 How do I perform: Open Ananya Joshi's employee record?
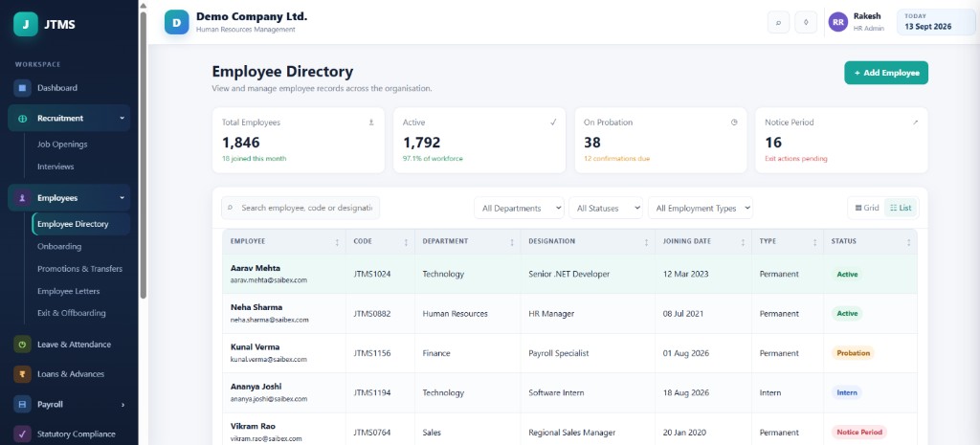(x=570, y=392)
